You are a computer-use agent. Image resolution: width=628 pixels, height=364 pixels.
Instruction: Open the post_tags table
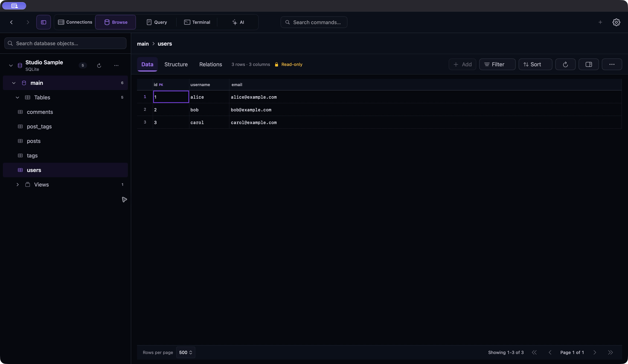point(65,127)
